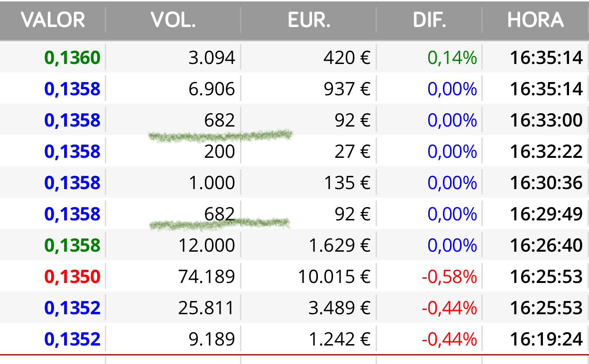Click the VALOR column header
Screen dimensions: 589x364
[x=53, y=20]
